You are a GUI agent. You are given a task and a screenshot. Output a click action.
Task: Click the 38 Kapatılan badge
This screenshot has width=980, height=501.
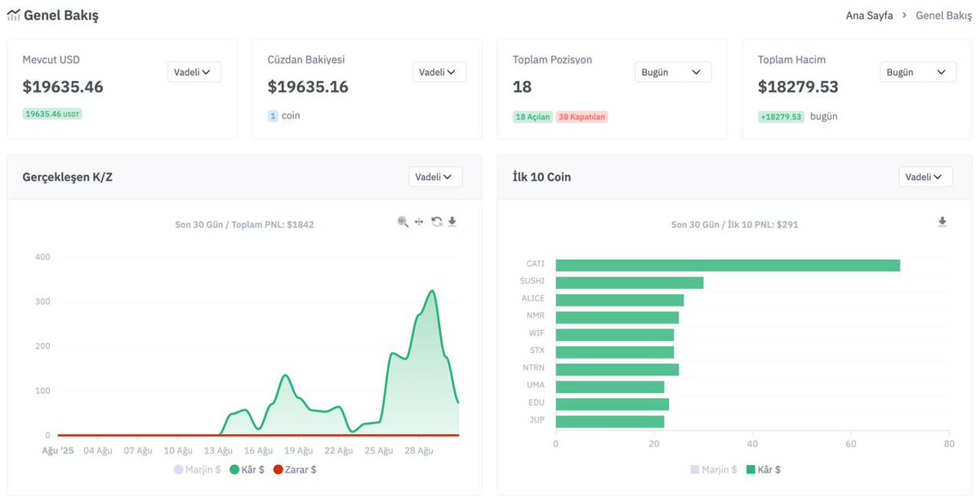582,117
